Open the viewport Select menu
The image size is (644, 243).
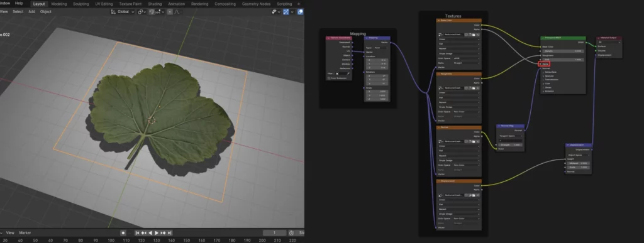click(18, 11)
